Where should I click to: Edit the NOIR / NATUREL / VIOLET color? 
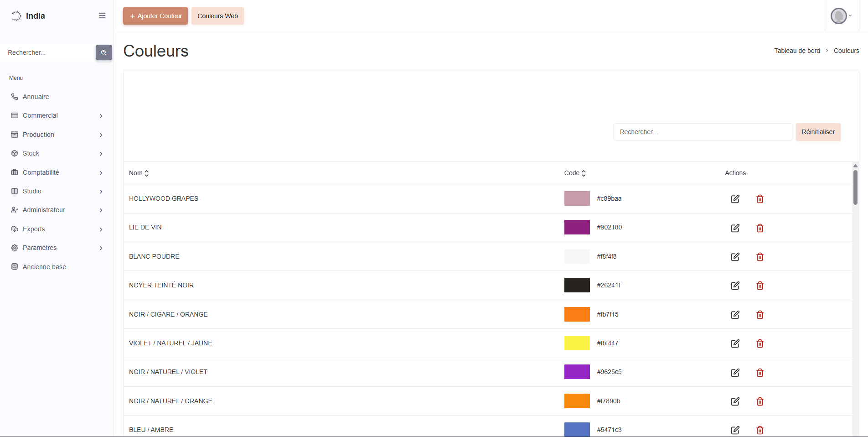pos(735,373)
